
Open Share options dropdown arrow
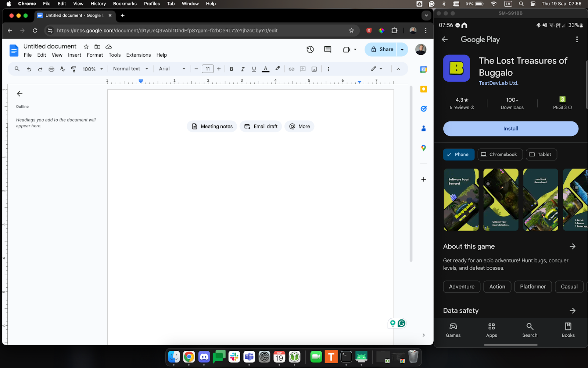coord(402,49)
